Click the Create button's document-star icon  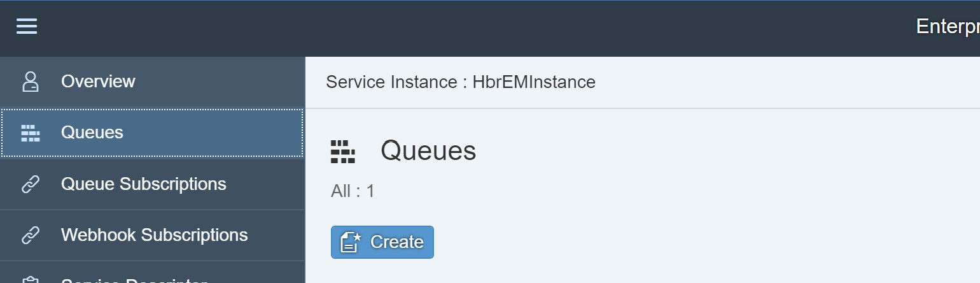pos(351,242)
